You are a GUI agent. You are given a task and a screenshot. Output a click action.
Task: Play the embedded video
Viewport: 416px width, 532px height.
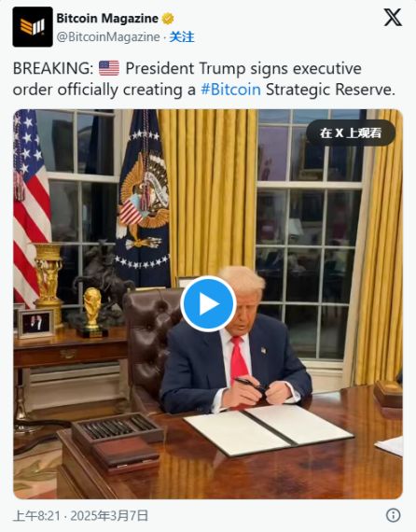coord(208,303)
